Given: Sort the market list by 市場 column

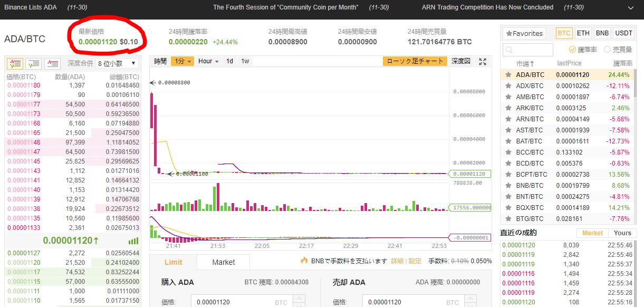Looking at the screenshot, I should pos(525,63).
